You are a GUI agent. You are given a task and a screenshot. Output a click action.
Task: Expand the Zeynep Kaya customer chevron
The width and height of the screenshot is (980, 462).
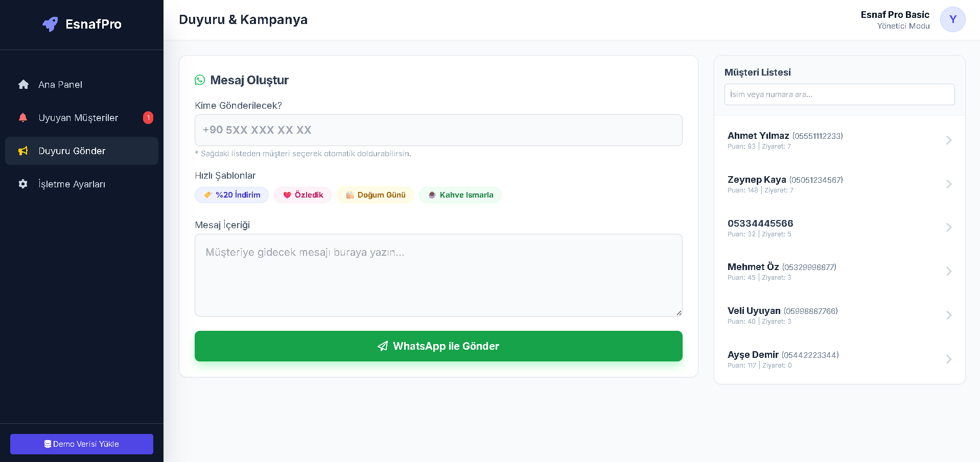click(948, 184)
